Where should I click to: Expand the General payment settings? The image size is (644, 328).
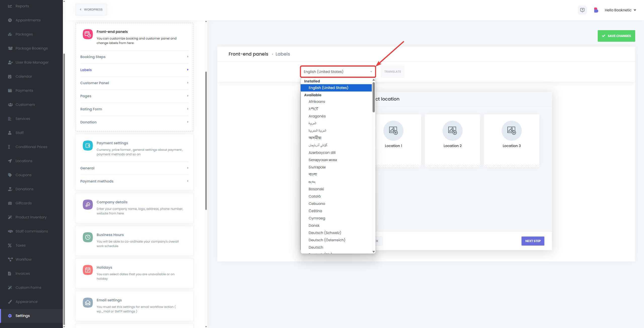pyautogui.click(x=134, y=168)
